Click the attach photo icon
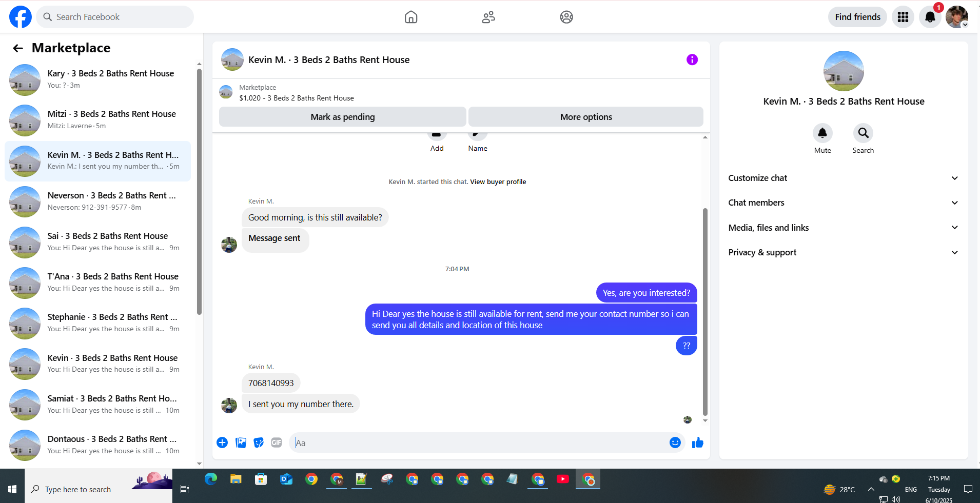This screenshot has height=503, width=980. pyautogui.click(x=241, y=442)
